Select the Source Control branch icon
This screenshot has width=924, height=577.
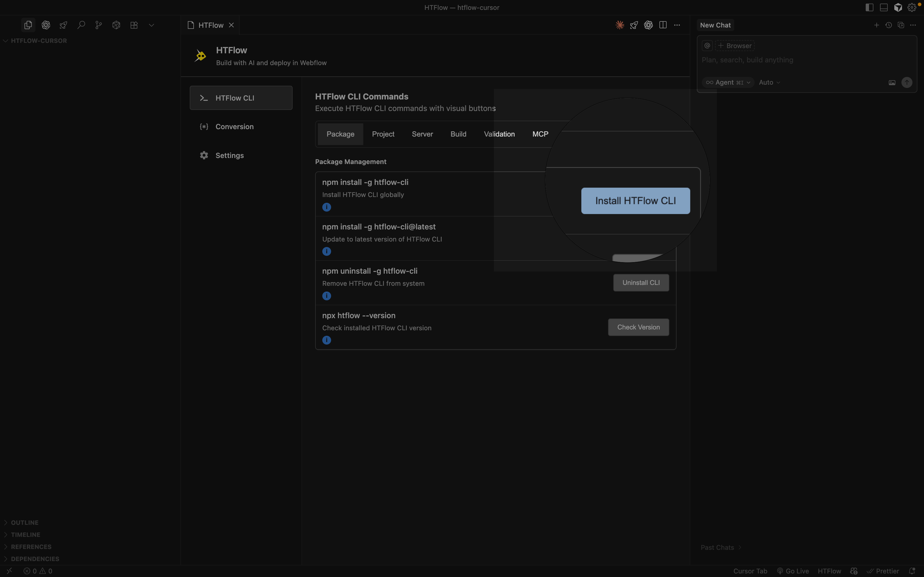click(x=98, y=25)
